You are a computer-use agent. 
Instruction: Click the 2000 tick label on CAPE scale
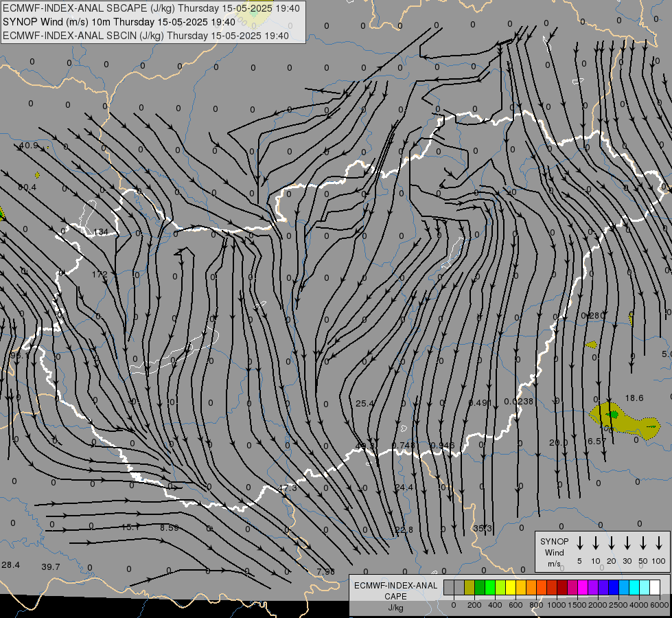pyautogui.click(x=598, y=605)
